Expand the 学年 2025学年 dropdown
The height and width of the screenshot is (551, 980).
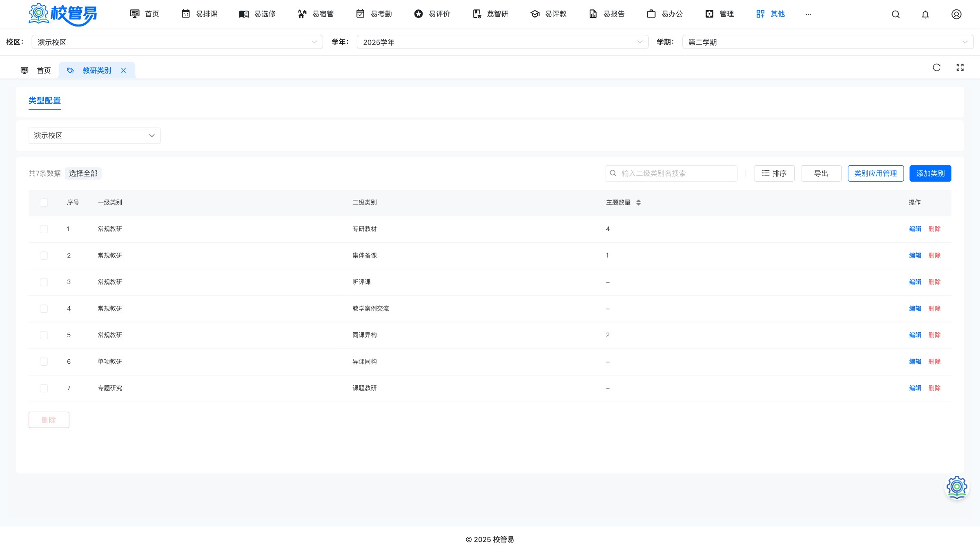[502, 42]
